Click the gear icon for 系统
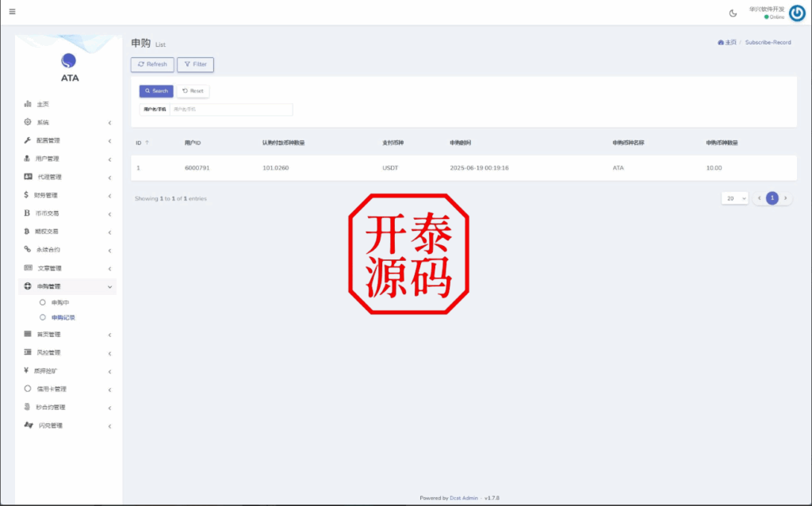Viewport: 812px width, 506px height. (x=28, y=122)
